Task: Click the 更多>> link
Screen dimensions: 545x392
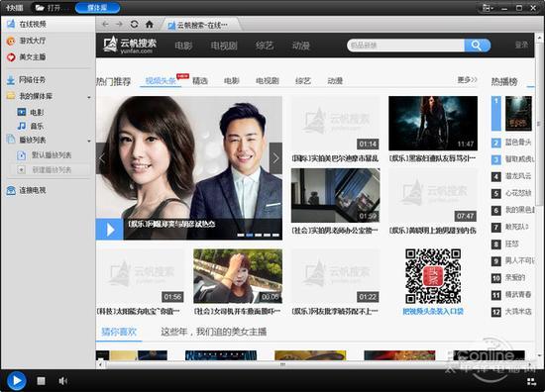Action: (467, 80)
